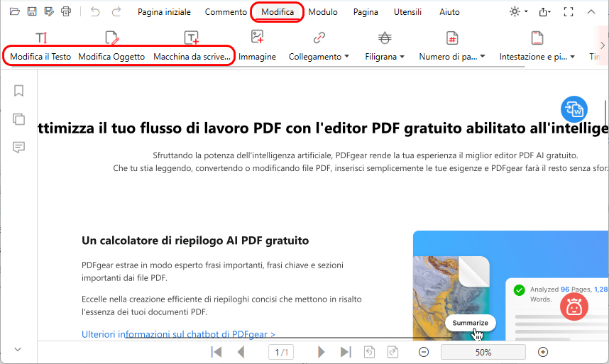Open the theme brightness dropdown
The image size is (609, 364).
click(518, 12)
